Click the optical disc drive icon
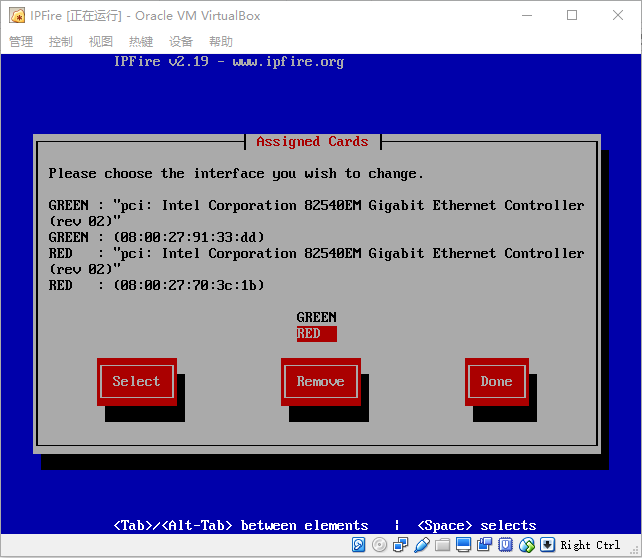This screenshot has width=642, height=558. (x=380, y=545)
